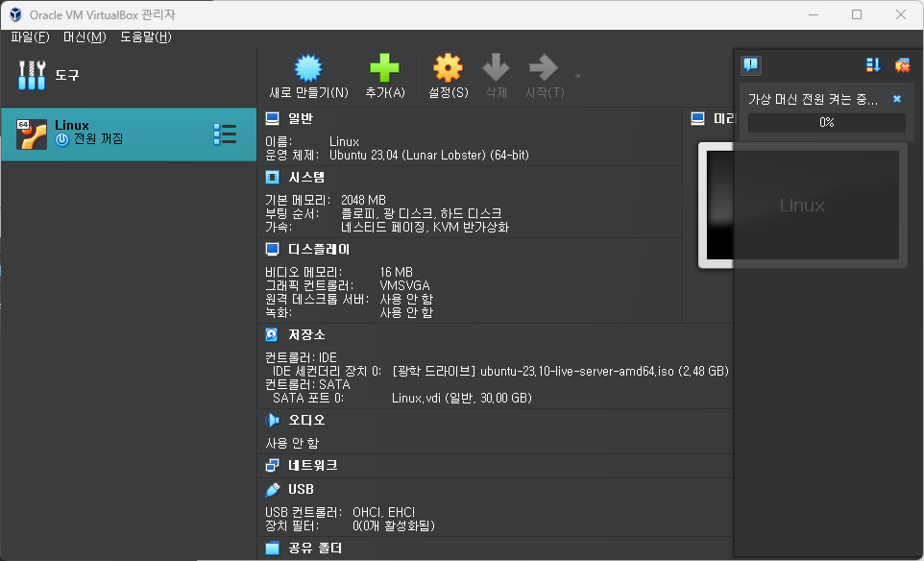Click the System (시스템) chip icon
924x561 pixels.
click(272, 178)
